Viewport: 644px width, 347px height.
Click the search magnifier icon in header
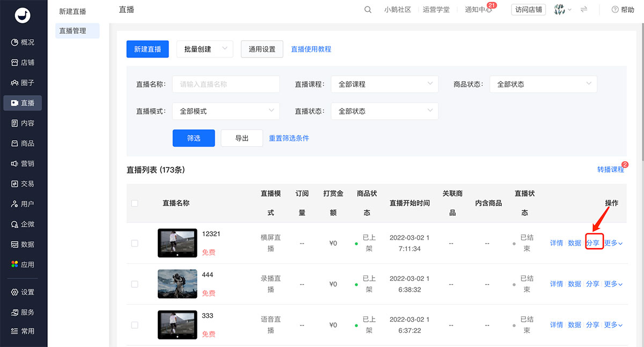click(368, 10)
